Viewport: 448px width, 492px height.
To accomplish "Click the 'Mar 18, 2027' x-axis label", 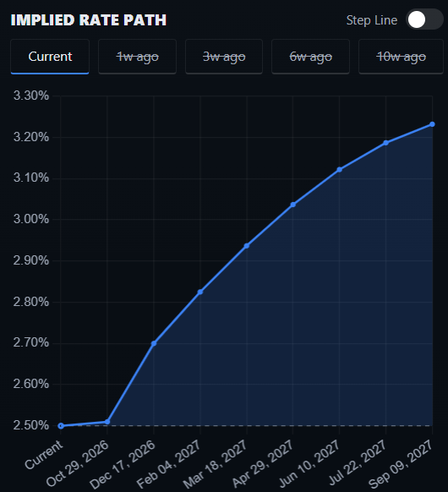I will click(216, 464).
